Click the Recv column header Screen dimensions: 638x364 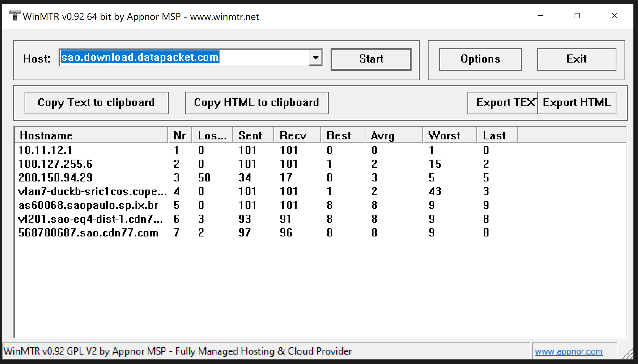pos(297,135)
